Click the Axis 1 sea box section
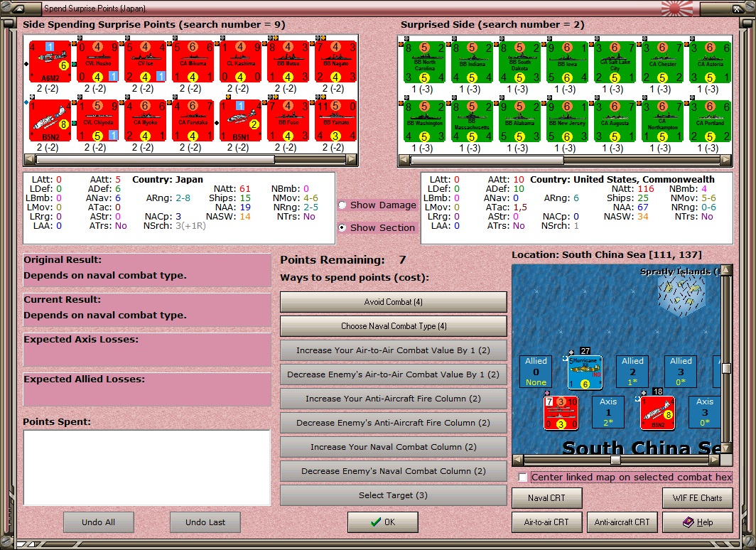Image resolution: width=756 pixels, height=550 pixels. [x=608, y=412]
